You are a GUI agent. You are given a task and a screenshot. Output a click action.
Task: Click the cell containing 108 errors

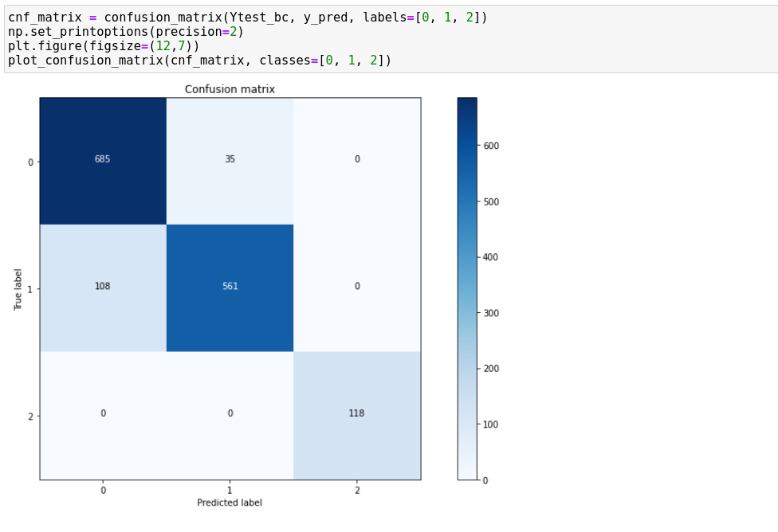[x=102, y=286]
